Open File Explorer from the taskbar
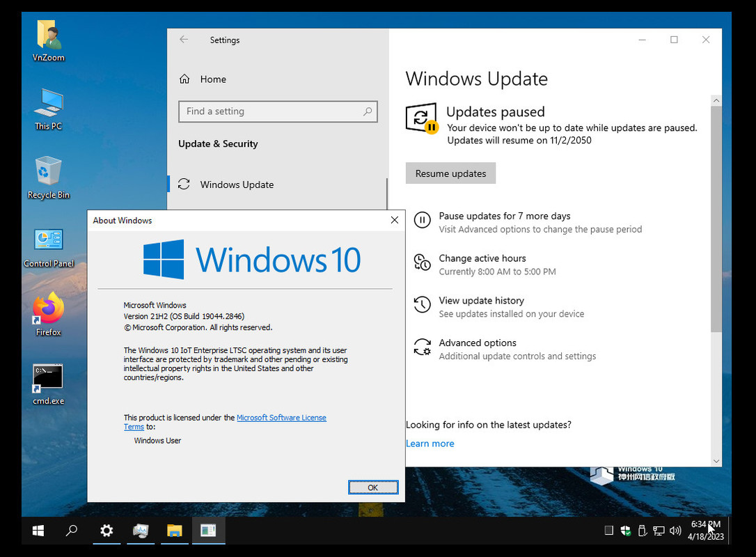The height and width of the screenshot is (557, 756). tap(175, 531)
